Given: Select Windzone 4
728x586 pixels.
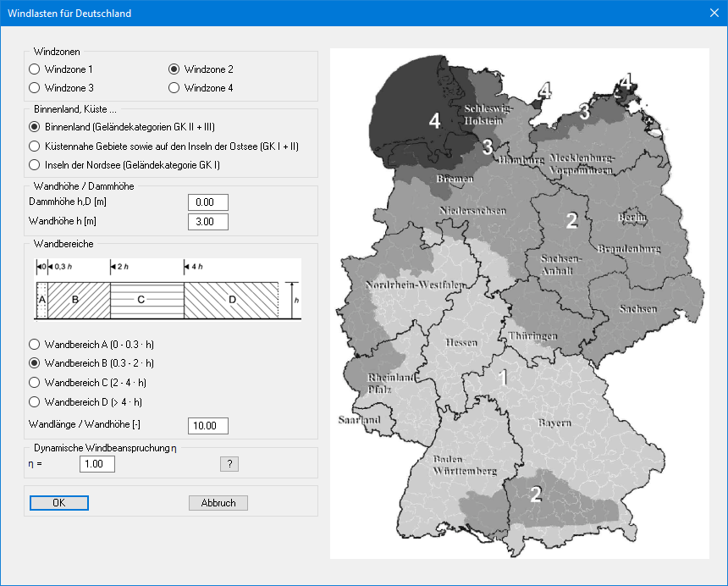Looking at the screenshot, I should tap(174, 87).
